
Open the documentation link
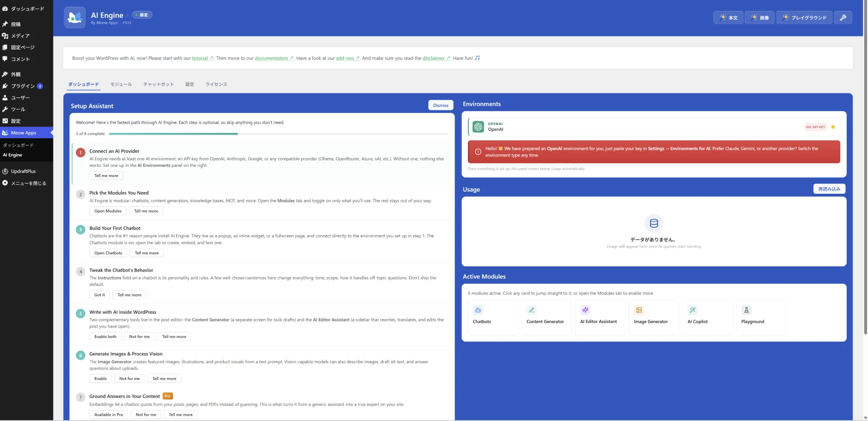pos(274,58)
